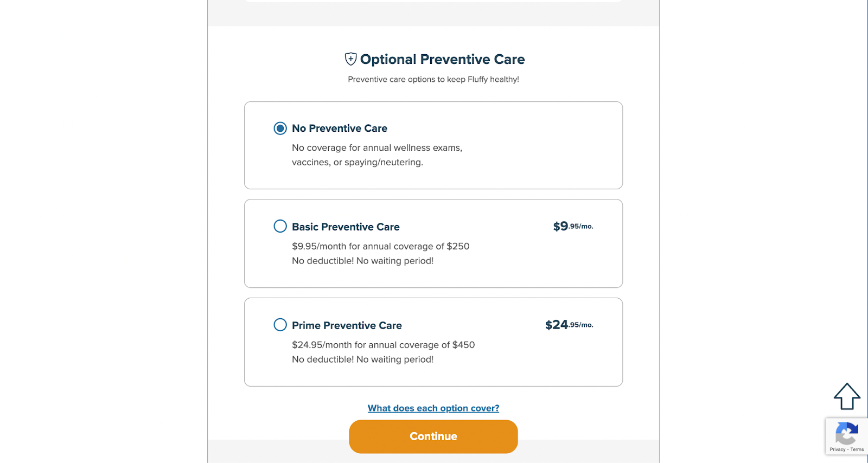Keep No Preventive Care selected
The height and width of the screenshot is (463, 868).
[280, 128]
